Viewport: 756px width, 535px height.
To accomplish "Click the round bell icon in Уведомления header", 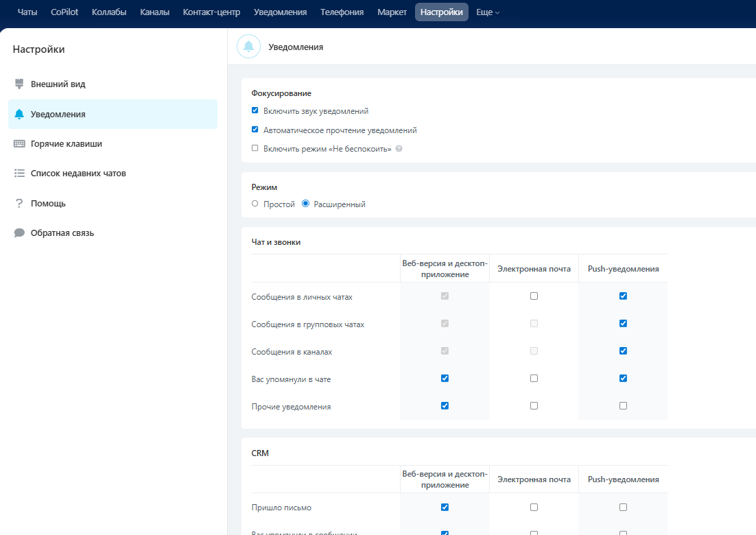I will tap(248, 47).
